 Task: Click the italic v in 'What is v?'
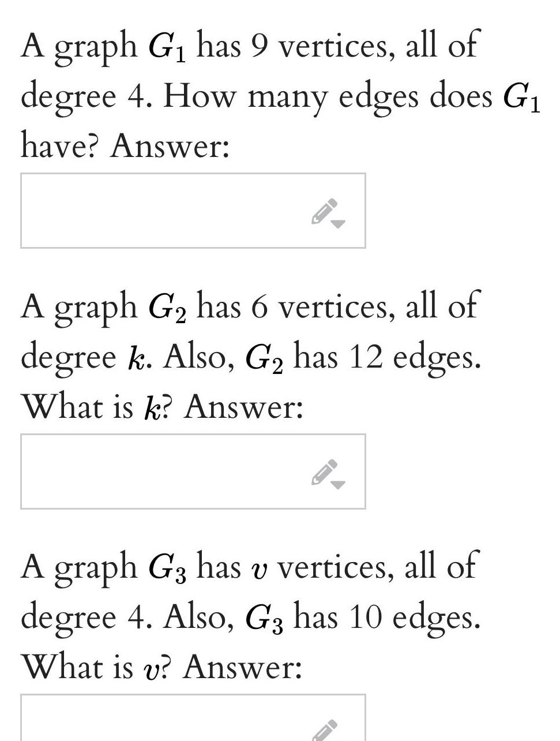(149, 669)
